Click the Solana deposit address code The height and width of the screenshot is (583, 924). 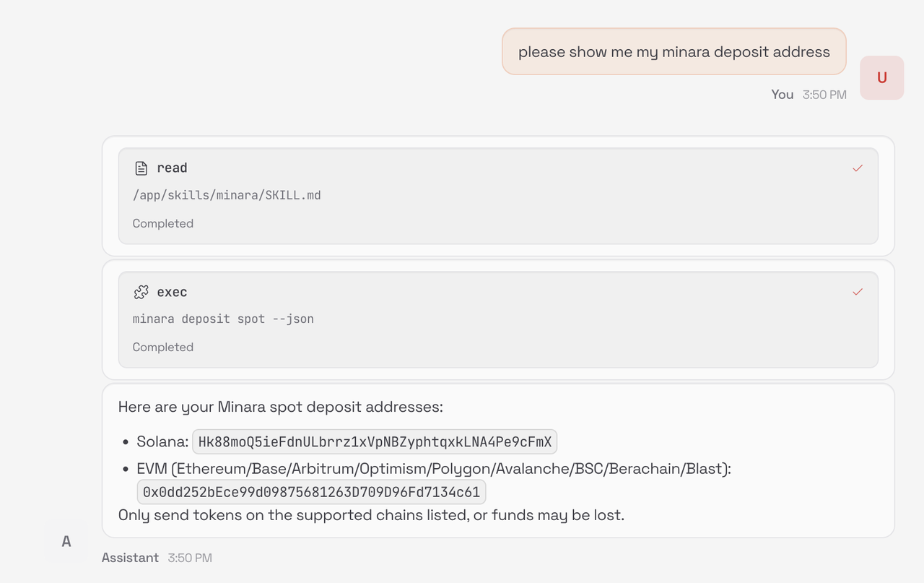click(x=375, y=441)
